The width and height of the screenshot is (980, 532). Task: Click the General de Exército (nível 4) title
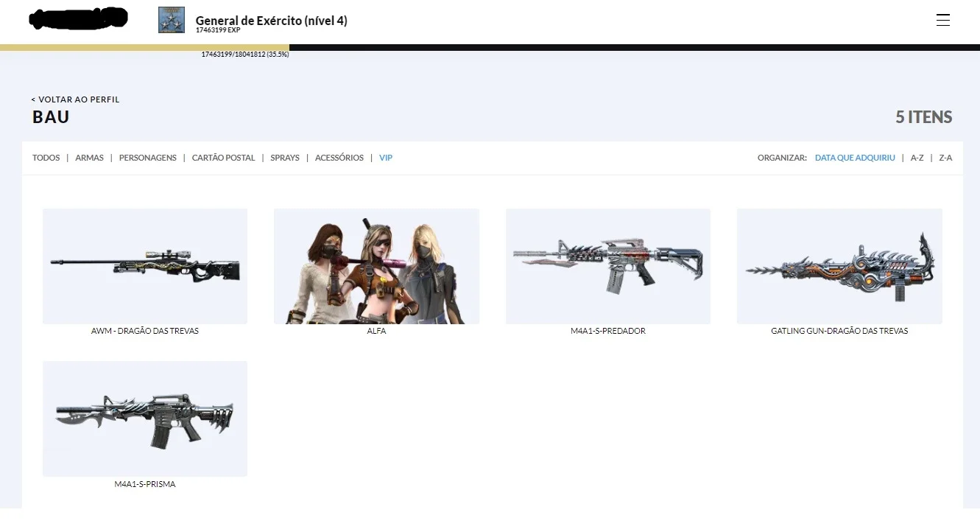(272, 21)
